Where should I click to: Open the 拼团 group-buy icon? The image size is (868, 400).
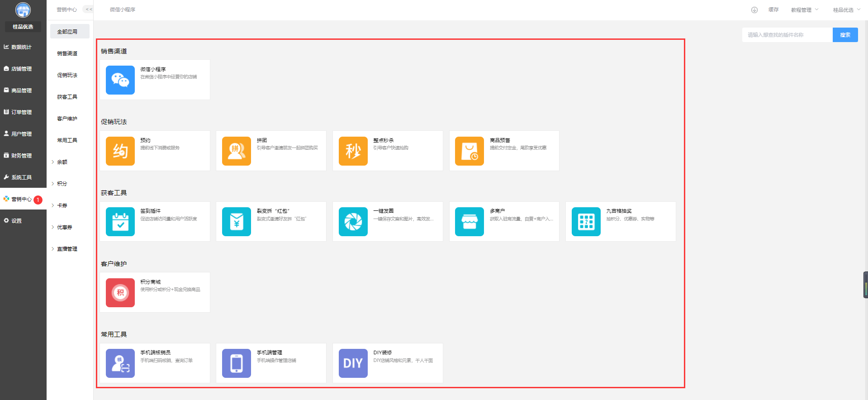[237, 151]
